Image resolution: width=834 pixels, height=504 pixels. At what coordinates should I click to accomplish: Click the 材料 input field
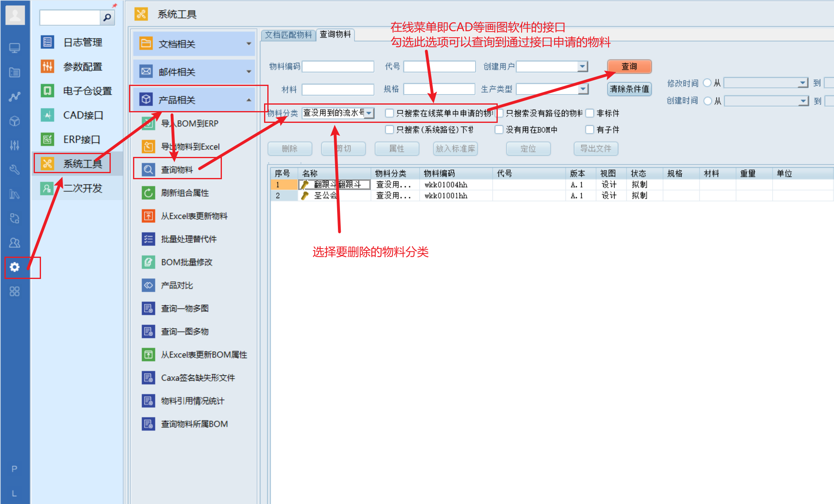[338, 89]
